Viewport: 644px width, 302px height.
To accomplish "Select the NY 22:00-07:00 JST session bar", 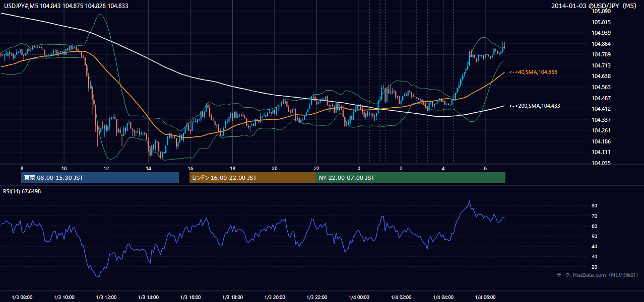I will (x=410, y=178).
